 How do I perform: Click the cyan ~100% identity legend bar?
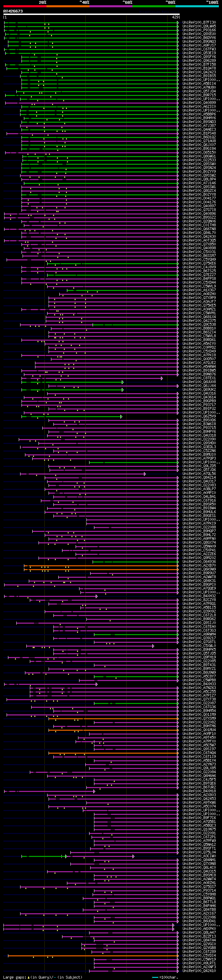(197, 6)
